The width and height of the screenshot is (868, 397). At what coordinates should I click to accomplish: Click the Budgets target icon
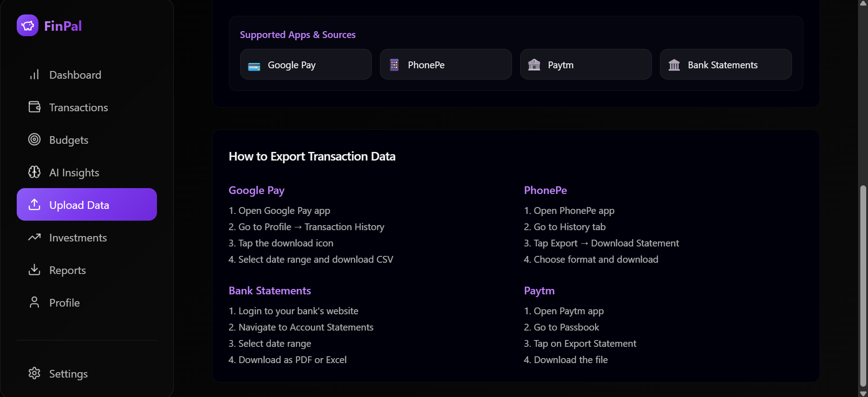click(34, 140)
